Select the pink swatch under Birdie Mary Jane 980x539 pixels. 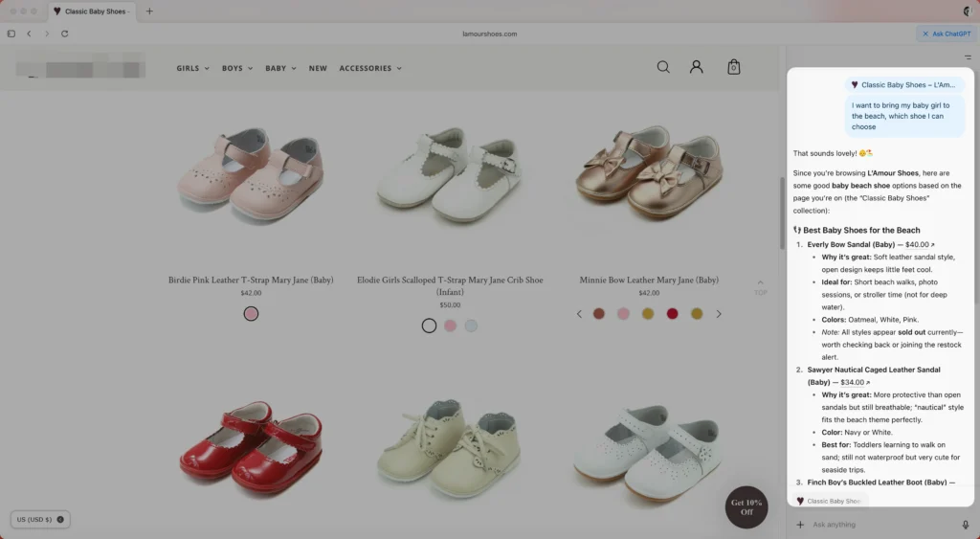251,313
